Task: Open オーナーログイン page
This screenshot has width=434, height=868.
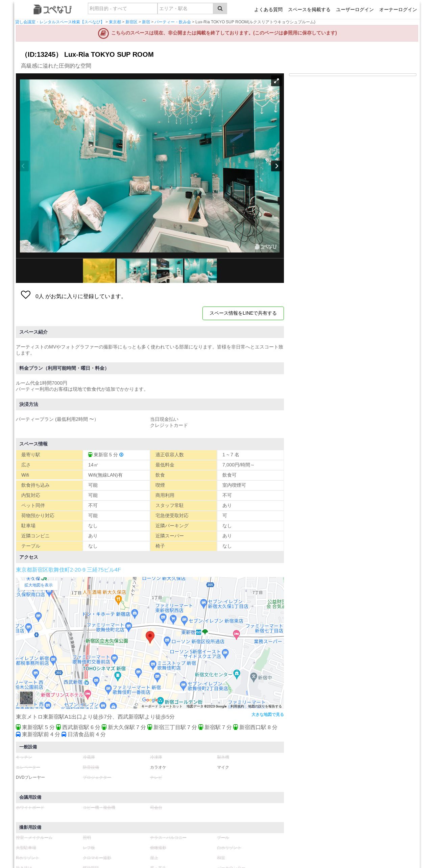Action: (x=398, y=10)
